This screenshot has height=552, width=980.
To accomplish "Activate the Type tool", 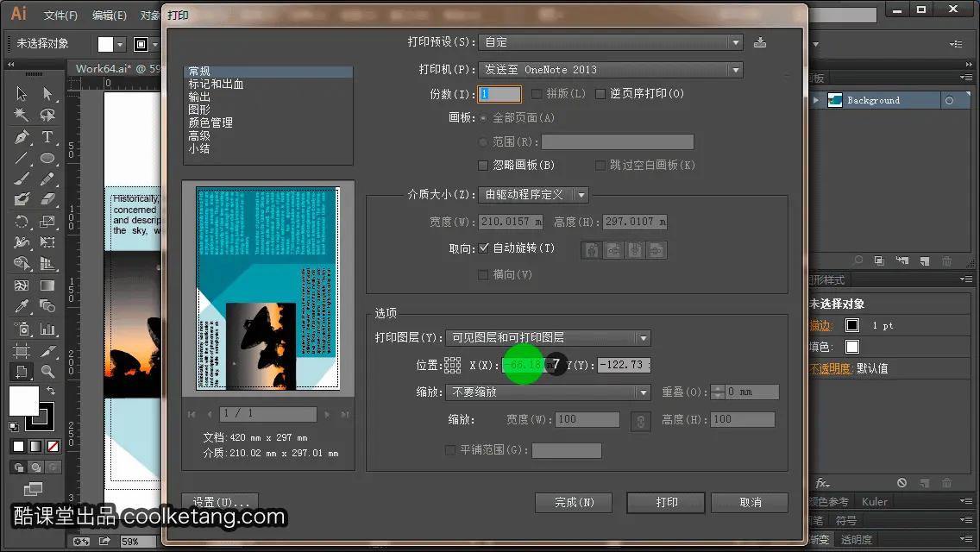I will tap(47, 136).
